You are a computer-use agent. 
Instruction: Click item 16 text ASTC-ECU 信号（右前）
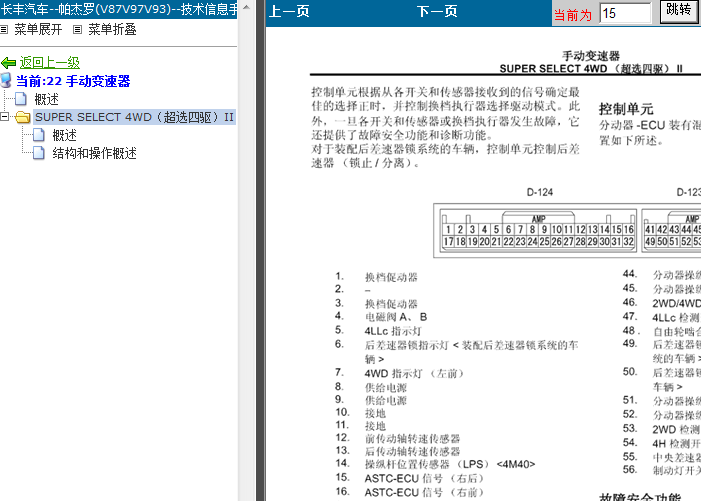pos(424,493)
